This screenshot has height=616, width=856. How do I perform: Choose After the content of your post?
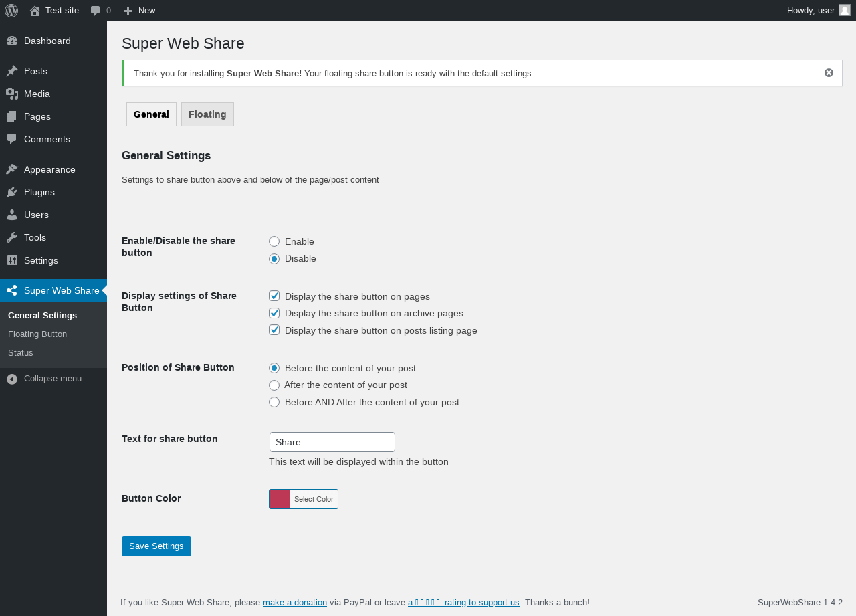(x=274, y=385)
